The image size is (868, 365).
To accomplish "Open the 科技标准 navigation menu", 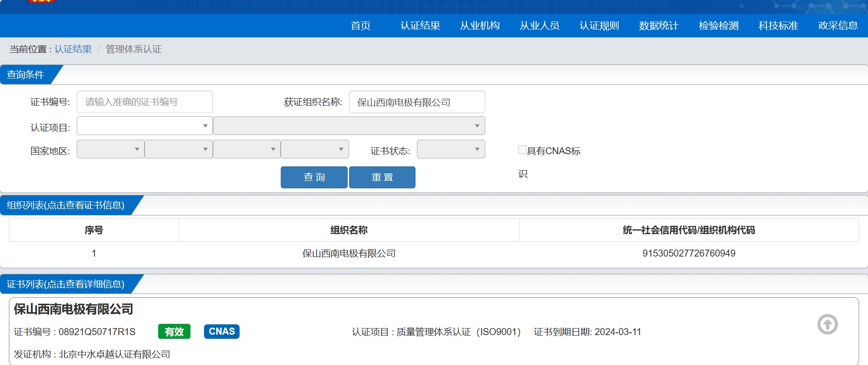I will pyautogui.click(x=778, y=26).
